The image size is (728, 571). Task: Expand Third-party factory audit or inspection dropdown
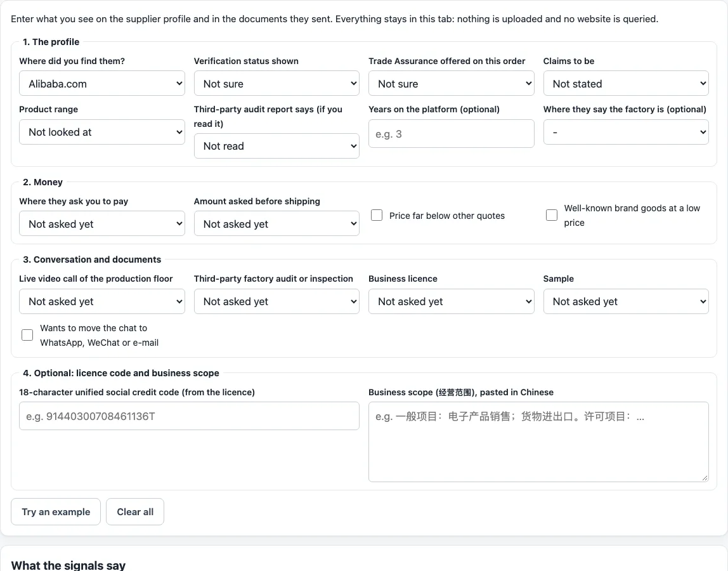[276, 301]
